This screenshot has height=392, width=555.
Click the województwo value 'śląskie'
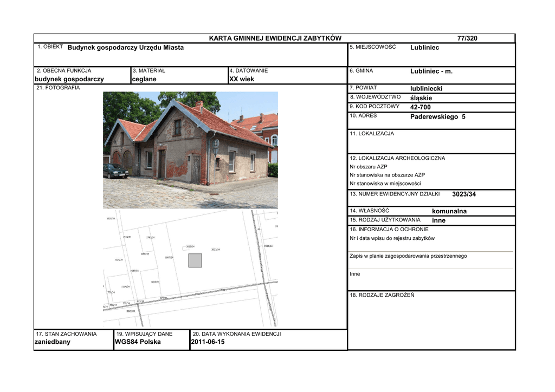coord(421,98)
